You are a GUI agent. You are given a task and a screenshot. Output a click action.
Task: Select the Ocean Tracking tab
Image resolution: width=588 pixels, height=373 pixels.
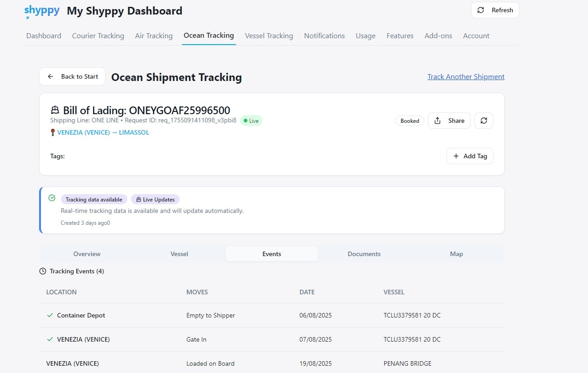click(x=209, y=35)
